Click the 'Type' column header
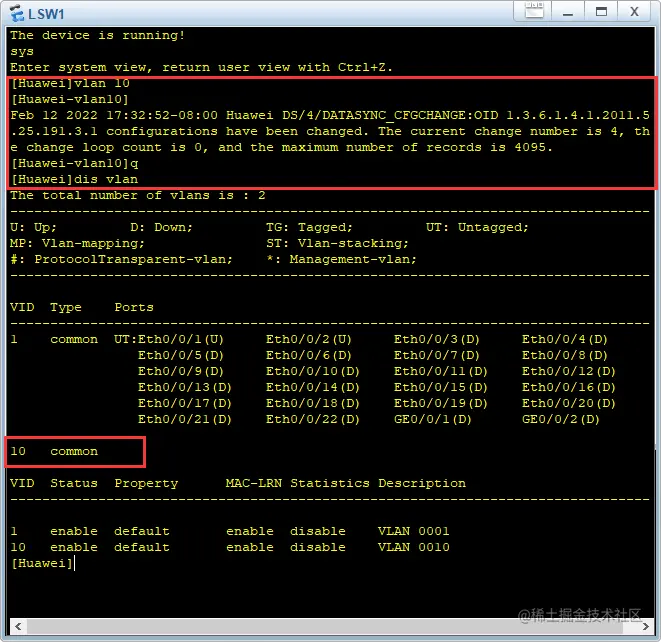The width and height of the screenshot is (661, 642). point(66,307)
